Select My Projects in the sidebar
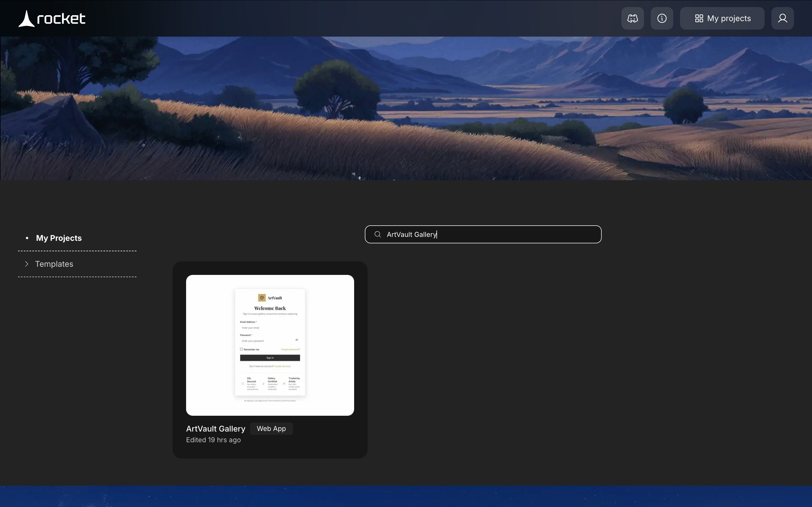812x507 pixels. (58, 238)
